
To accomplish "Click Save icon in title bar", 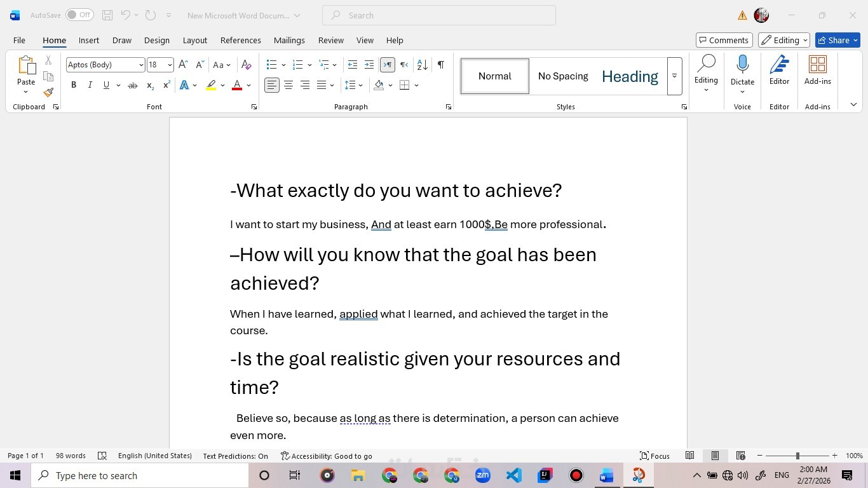I will click(x=107, y=15).
